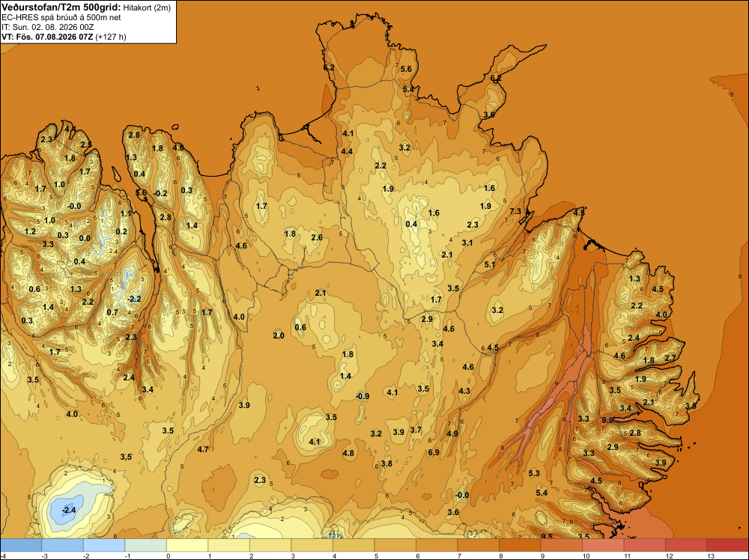
Task: Click the "7.3" temperature value
Action: click(x=515, y=211)
